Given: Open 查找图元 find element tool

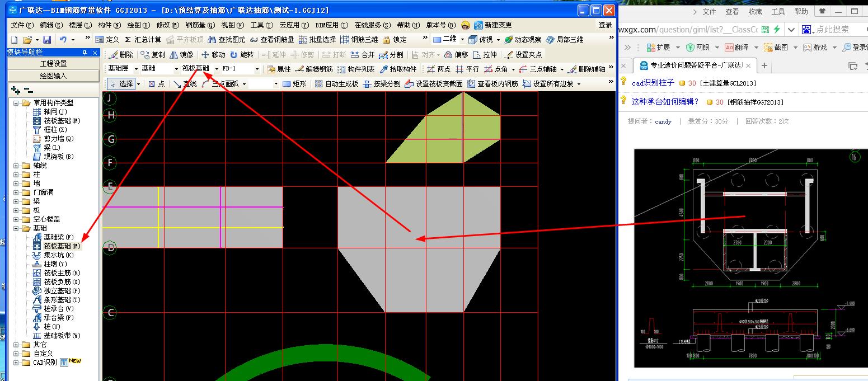Looking at the screenshot, I should (x=226, y=40).
